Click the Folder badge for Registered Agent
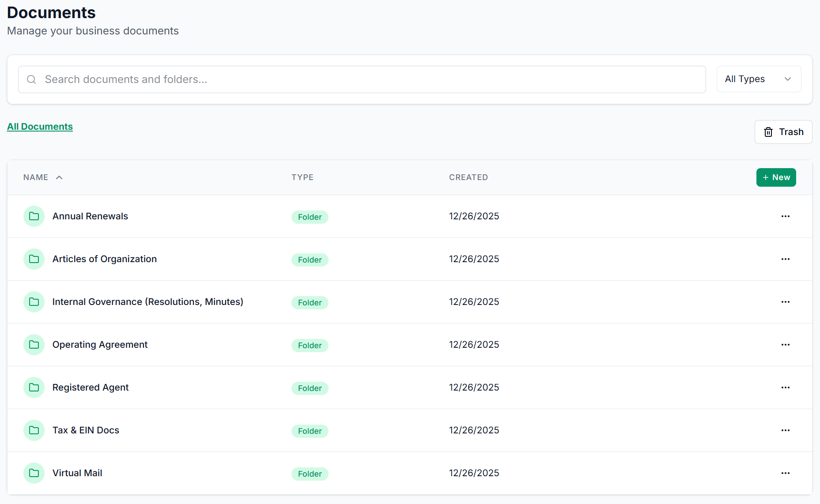 [x=310, y=388]
